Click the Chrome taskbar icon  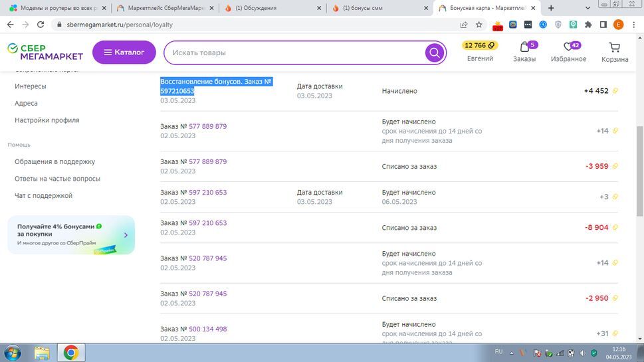pos(70,353)
